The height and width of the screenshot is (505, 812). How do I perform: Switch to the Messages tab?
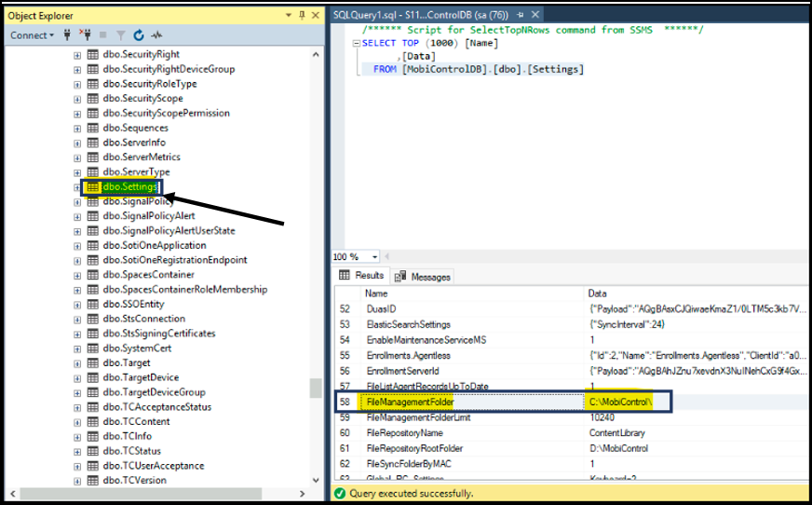[x=424, y=277]
